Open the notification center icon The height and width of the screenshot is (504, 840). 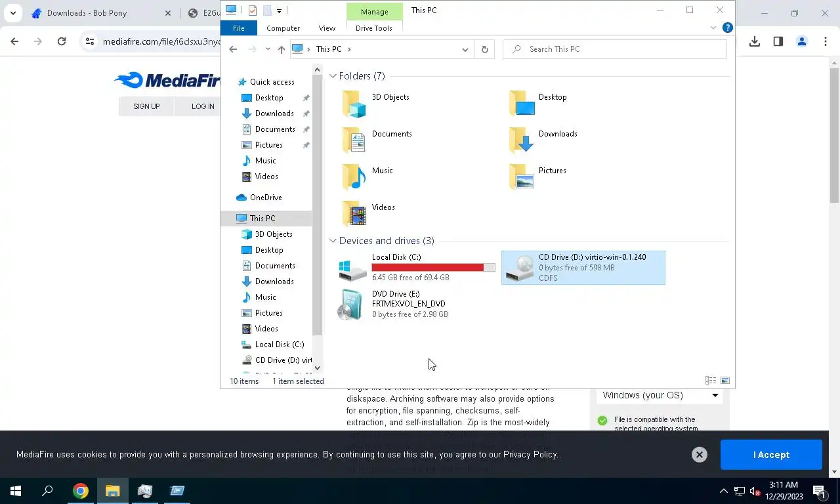pos(819,491)
